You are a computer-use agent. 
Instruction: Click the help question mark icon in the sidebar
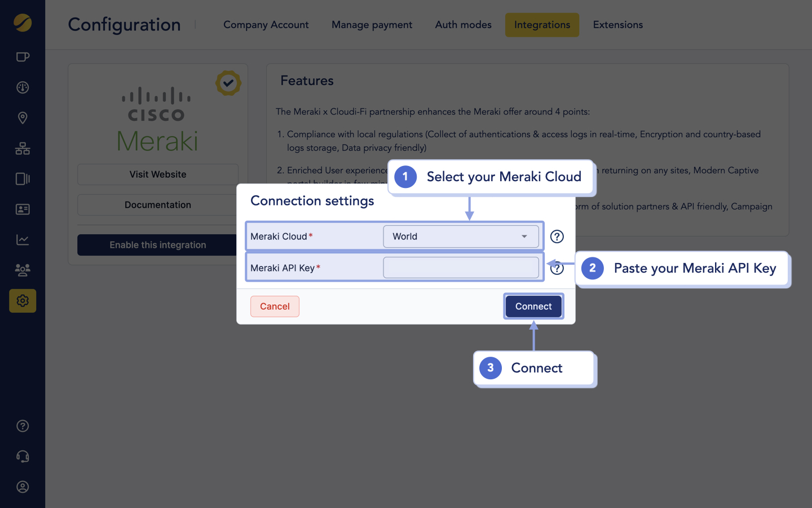23,426
